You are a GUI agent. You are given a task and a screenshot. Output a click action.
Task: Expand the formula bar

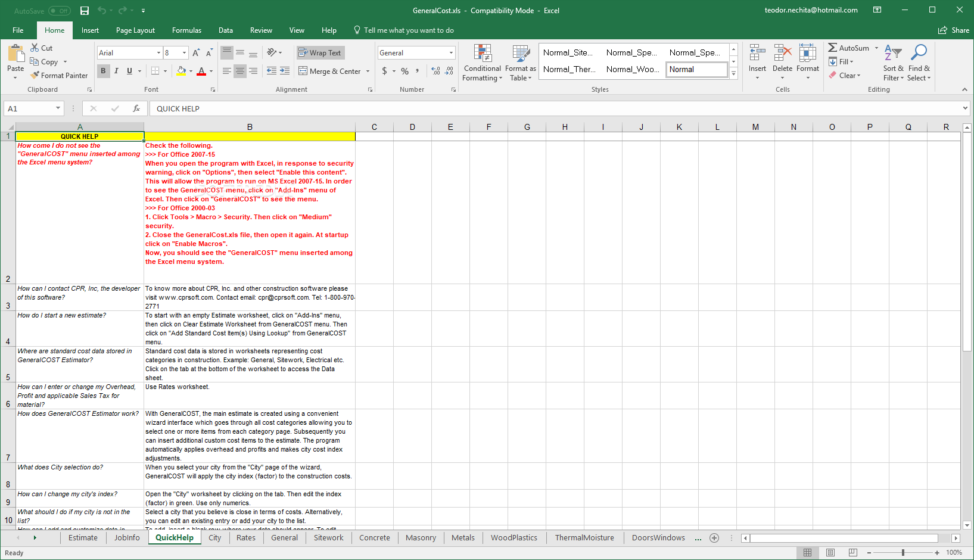click(x=965, y=108)
